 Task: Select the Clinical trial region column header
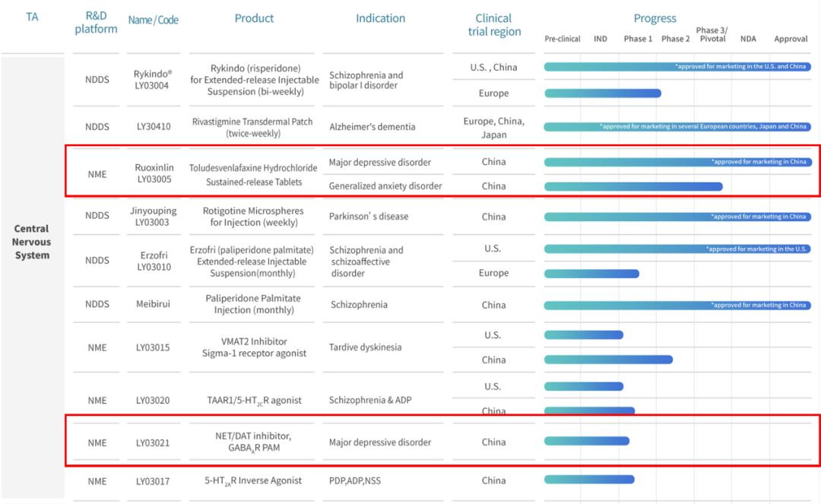coord(493,24)
